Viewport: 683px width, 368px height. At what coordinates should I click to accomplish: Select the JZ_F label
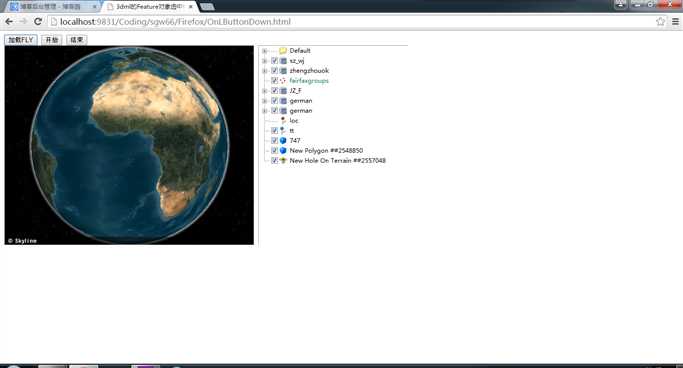coord(295,91)
